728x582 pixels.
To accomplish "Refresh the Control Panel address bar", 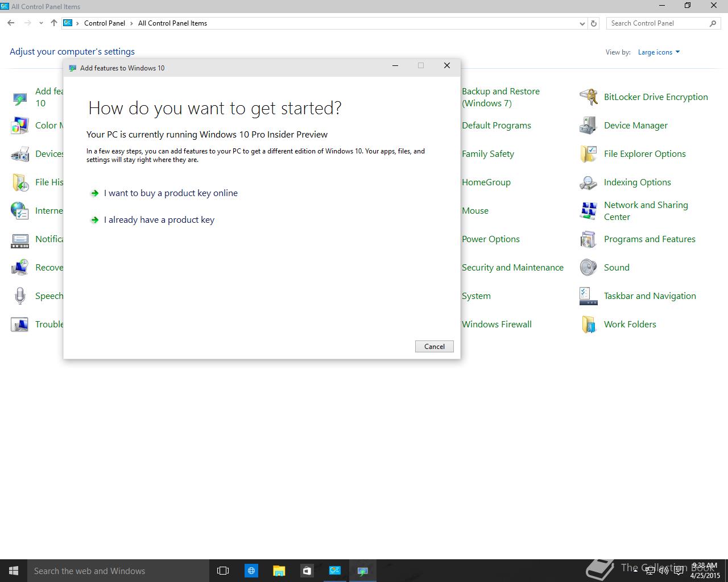I will (594, 23).
